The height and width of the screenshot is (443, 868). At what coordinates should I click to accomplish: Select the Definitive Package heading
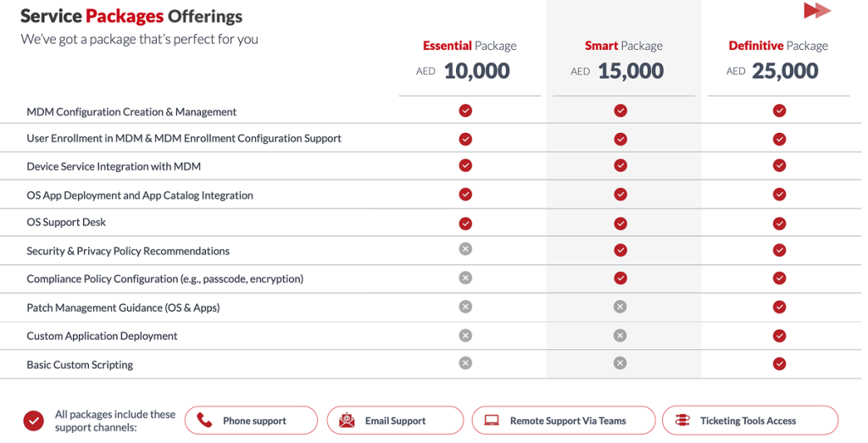[778, 46]
